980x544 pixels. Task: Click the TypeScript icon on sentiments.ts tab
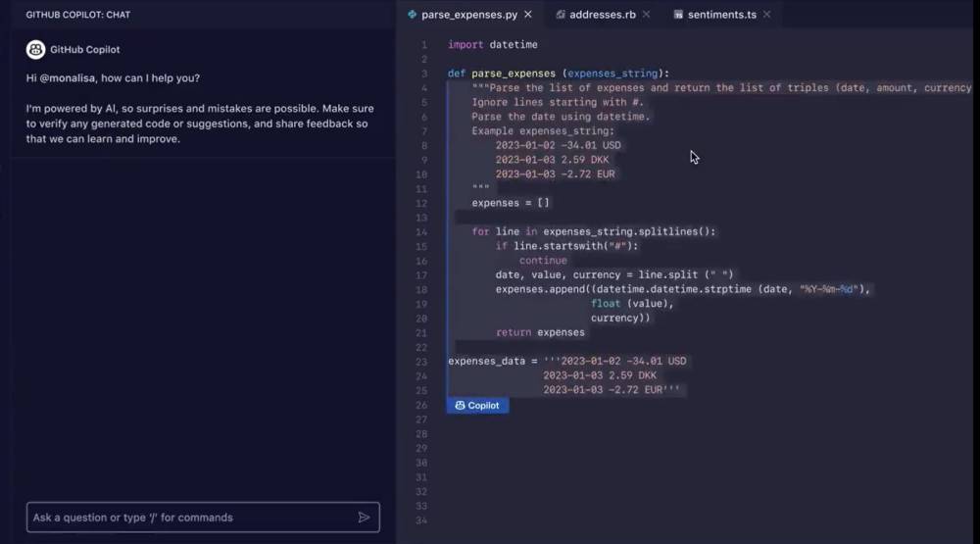click(x=678, y=15)
